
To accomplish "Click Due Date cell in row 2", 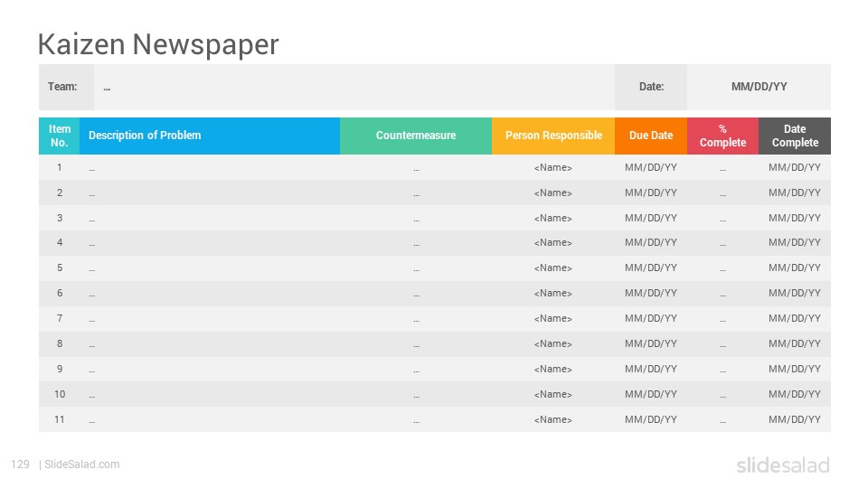I will [651, 192].
